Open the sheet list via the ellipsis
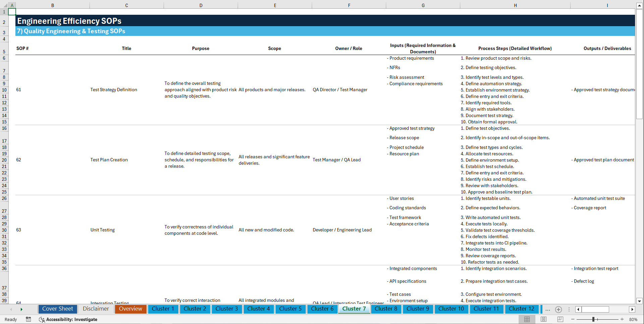 pyautogui.click(x=548, y=309)
